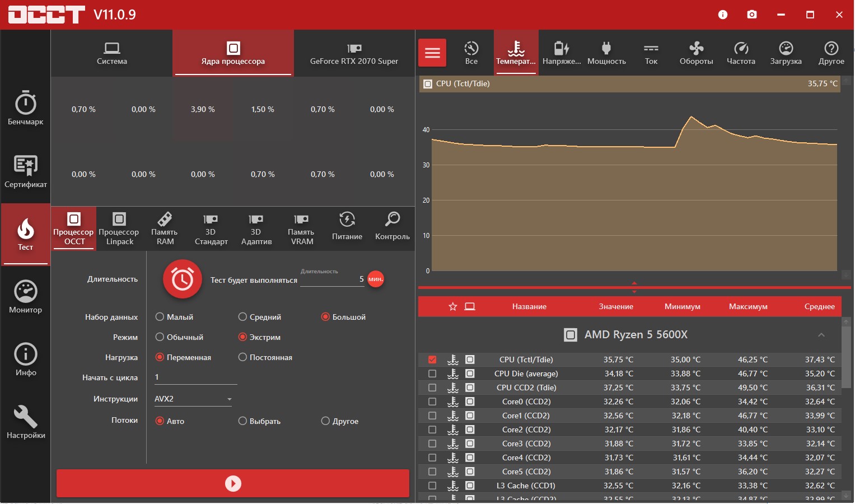Filter sensors by Загрузка
This screenshot has height=504, width=855.
[786, 53]
